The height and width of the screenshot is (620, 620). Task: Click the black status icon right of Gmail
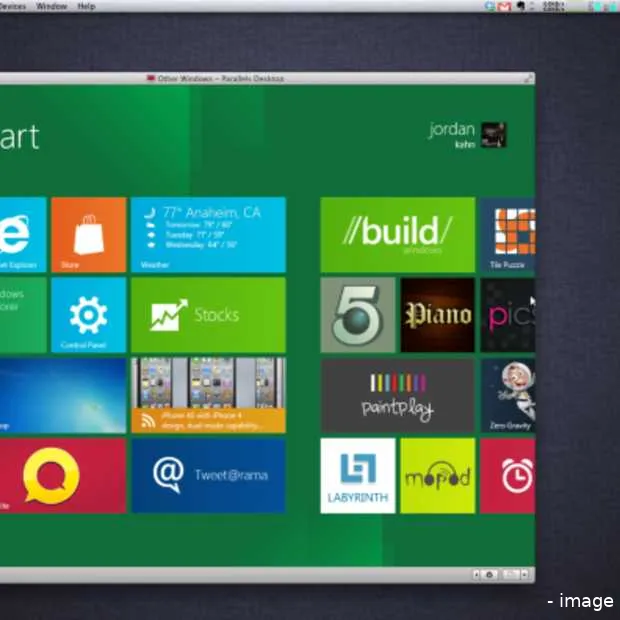[x=521, y=6]
